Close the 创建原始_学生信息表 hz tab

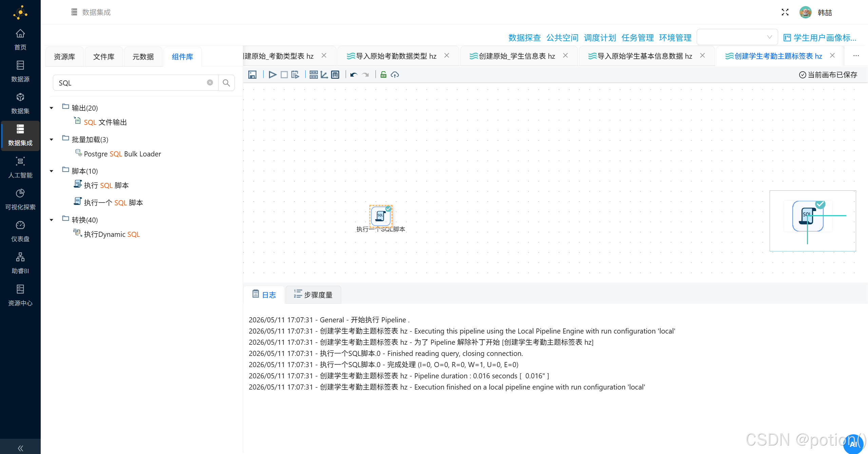(565, 56)
